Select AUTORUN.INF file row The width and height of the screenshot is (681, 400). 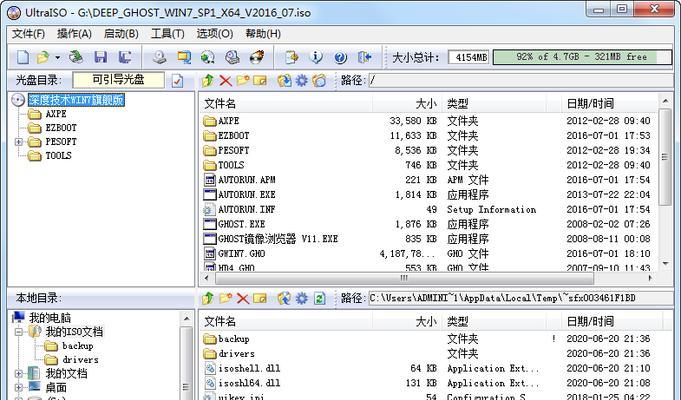[x=428, y=209]
